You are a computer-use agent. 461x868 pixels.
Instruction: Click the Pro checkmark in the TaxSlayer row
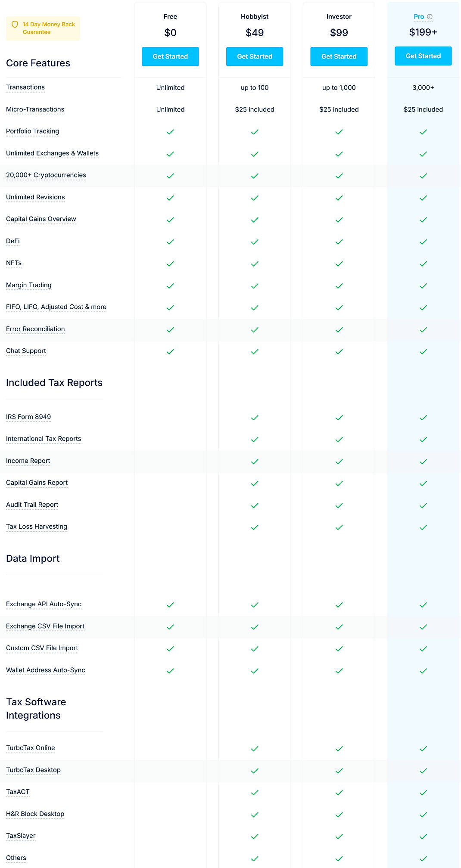click(424, 836)
